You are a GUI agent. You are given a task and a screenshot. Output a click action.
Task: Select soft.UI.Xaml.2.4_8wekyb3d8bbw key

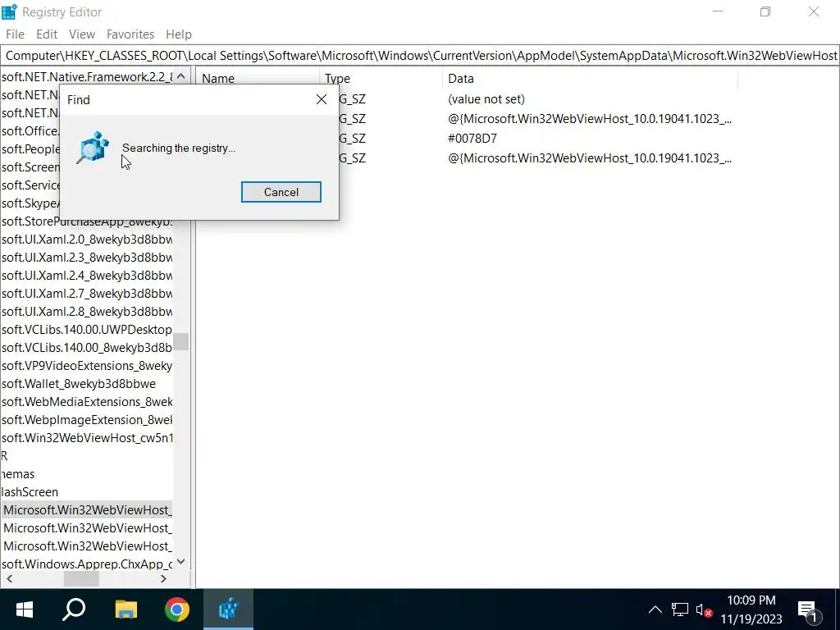click(x=87, y=276)
